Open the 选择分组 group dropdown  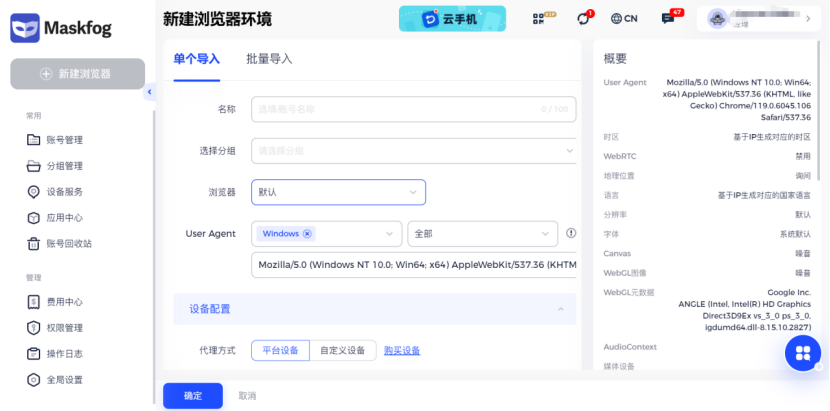[413, 151]
